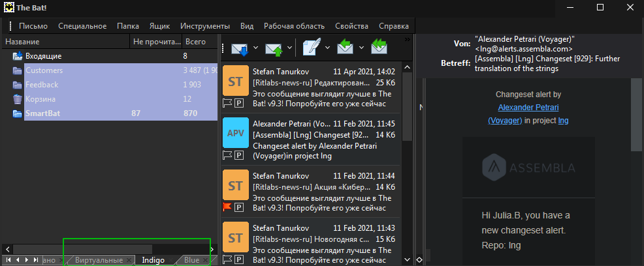The width and height of the screenshot is (644, 266).
Task: Toggle flag on 11 Apr Stefan Tanurkov message
Action: [x=227, y=103]
